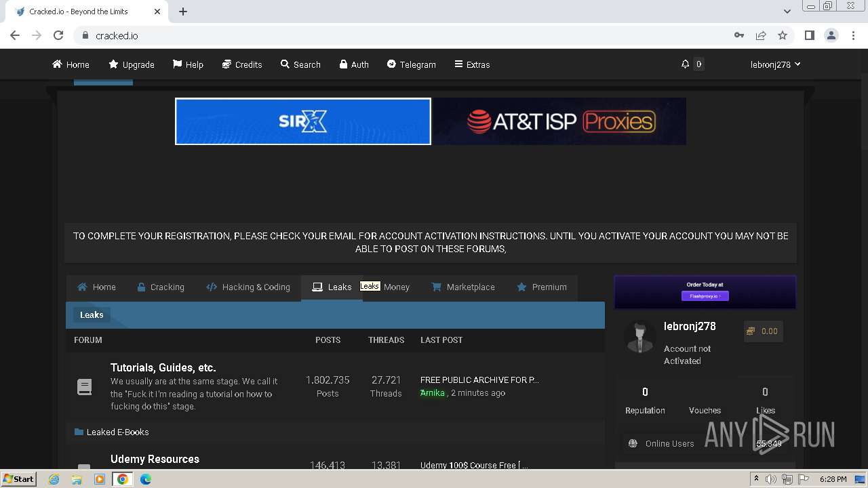Click the Leaks category header label

[x=92, y=314]
